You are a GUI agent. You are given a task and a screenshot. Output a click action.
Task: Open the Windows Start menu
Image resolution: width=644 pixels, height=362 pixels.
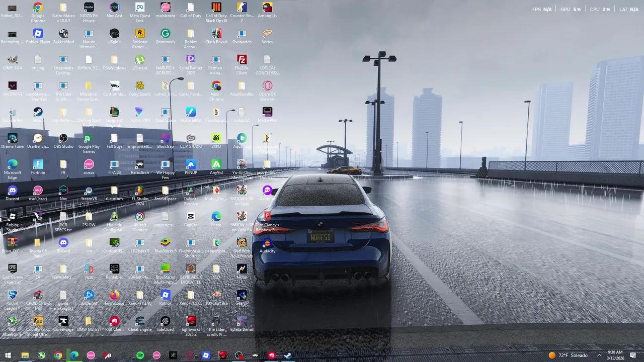click(x=8, y=355)
